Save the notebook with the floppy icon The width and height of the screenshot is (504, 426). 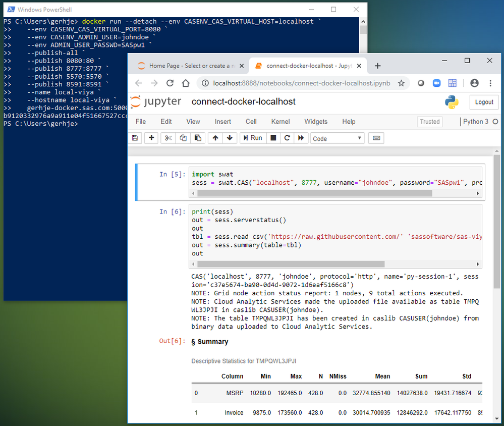pyautogui.click(x=135, y=138)
